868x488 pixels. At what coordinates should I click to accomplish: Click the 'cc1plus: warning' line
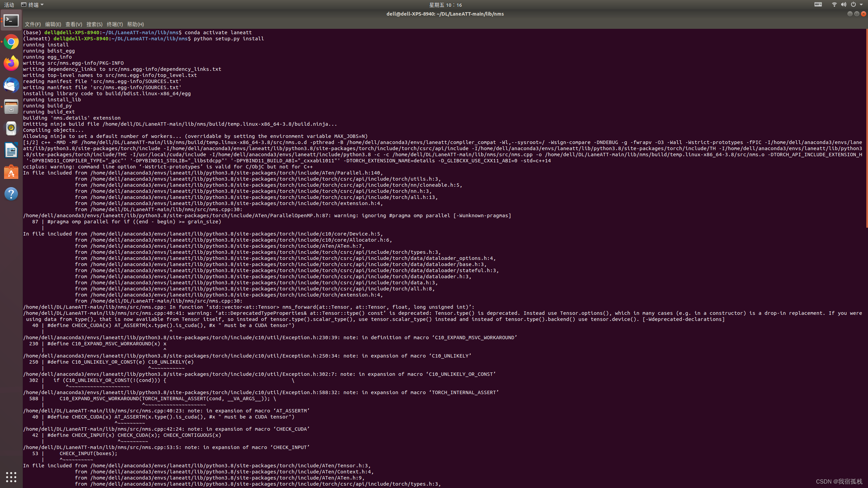(168, 167)
